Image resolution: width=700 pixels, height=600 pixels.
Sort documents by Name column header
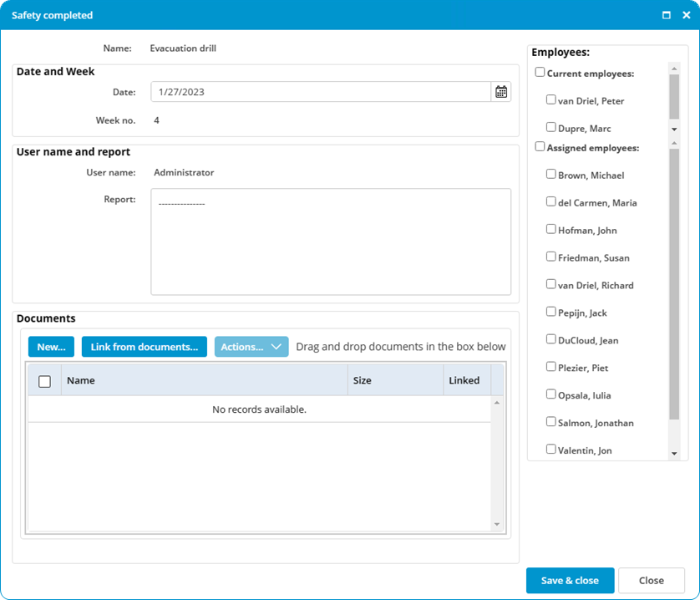click(x=205, y=380)
